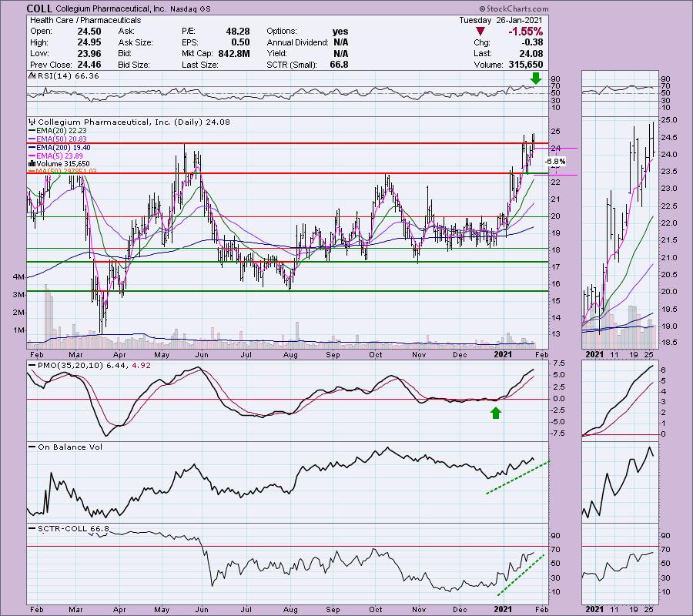Screen dimensions: 693x616
Task: Click the EMA(50) 20.83 legend entry
Action: pyautogui.click(x=62, y=139)
